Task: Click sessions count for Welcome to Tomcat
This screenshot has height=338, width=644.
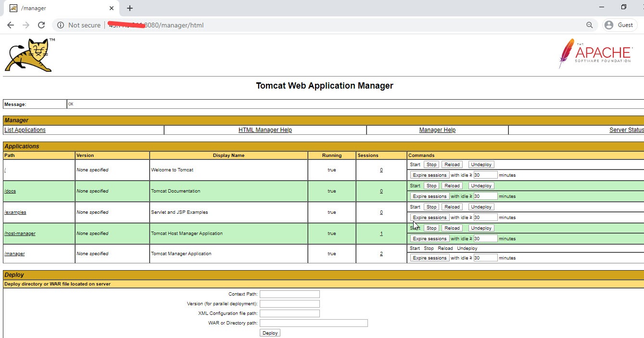Action: [x=381, y=170]
